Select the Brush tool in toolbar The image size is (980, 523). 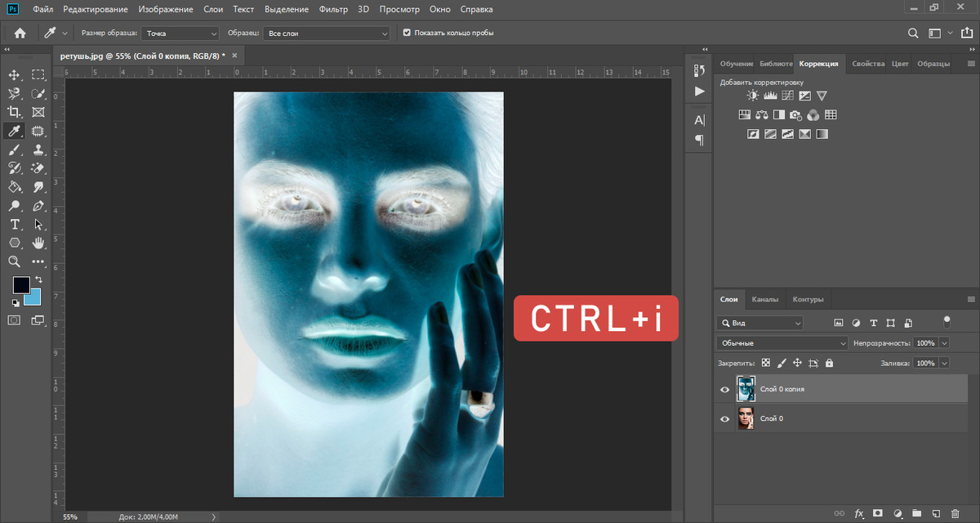[x=14, y=150]
